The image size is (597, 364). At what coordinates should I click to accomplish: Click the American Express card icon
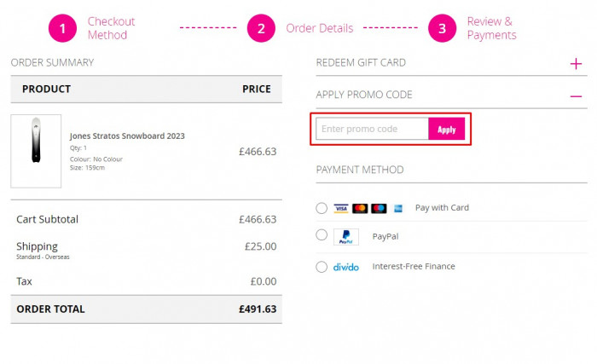pos(379,208)
